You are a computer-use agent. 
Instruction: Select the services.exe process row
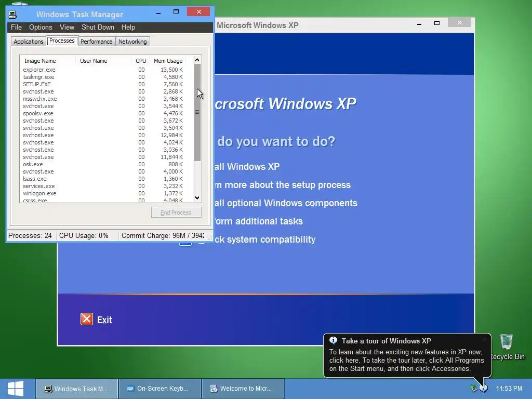[x=103, y=186]
